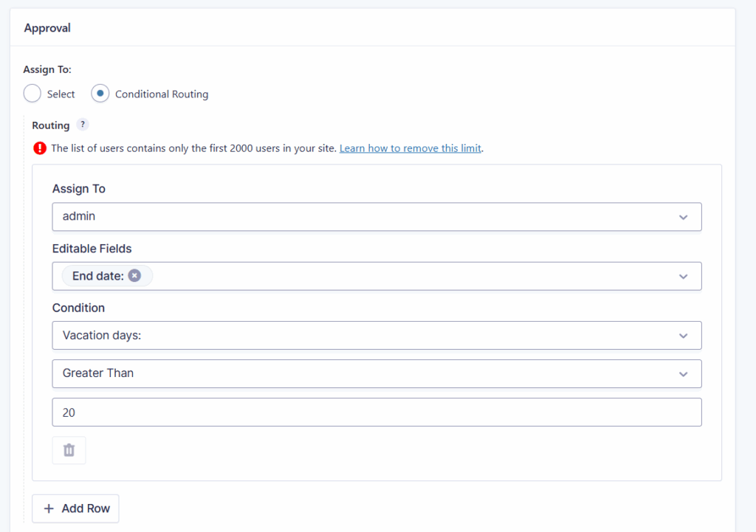Open the Routing help question mark icon

tap(83, 125)
